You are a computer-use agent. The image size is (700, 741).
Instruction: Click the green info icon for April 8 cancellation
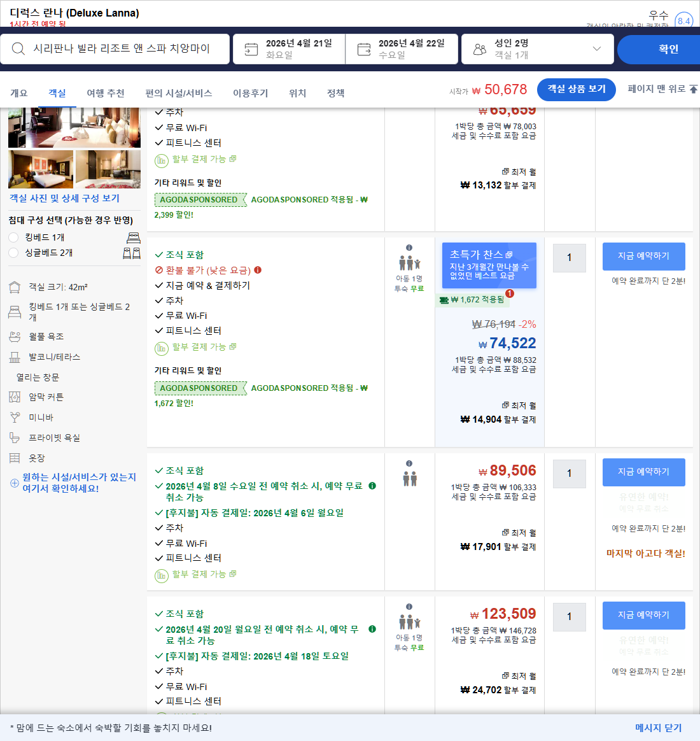pyautogui.click(x=372, y=486)
